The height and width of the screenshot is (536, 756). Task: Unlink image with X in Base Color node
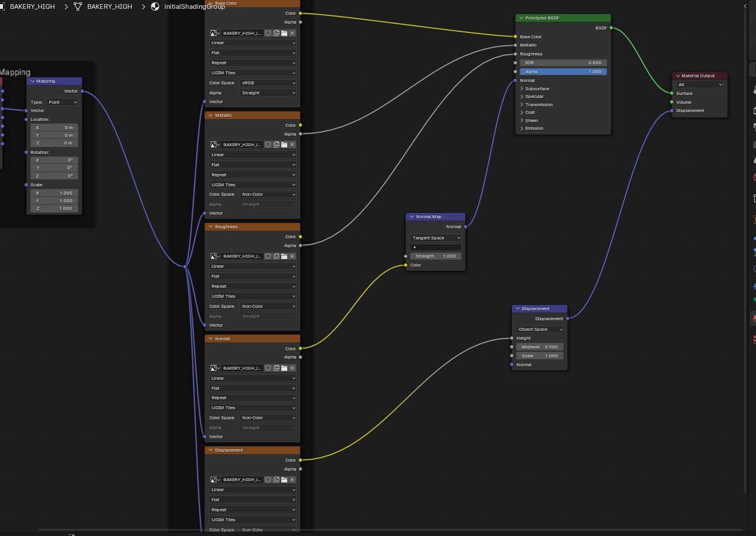pos(292,33)
